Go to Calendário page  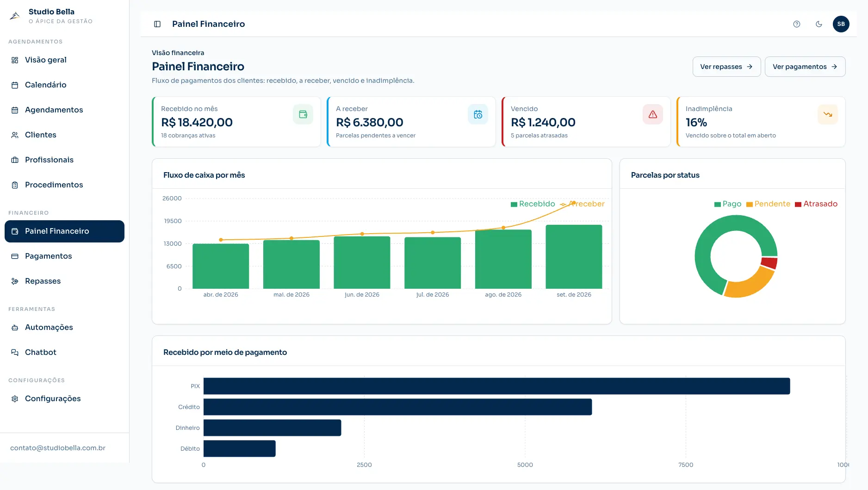[x=64, y=85]
